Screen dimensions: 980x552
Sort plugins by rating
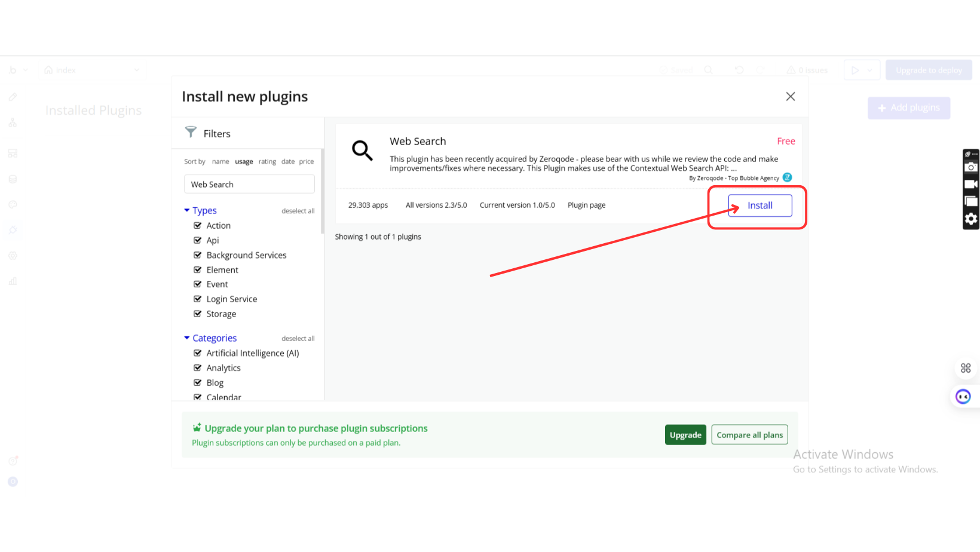coord(267,162)
